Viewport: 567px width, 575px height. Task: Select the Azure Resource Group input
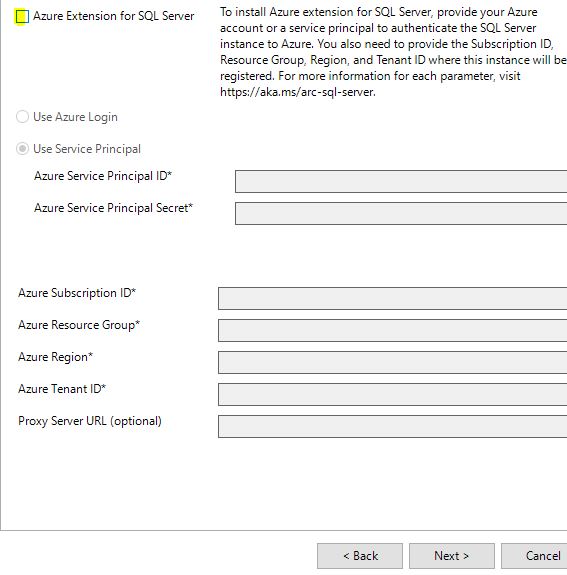pyautogui.click(x=392, y=330)
